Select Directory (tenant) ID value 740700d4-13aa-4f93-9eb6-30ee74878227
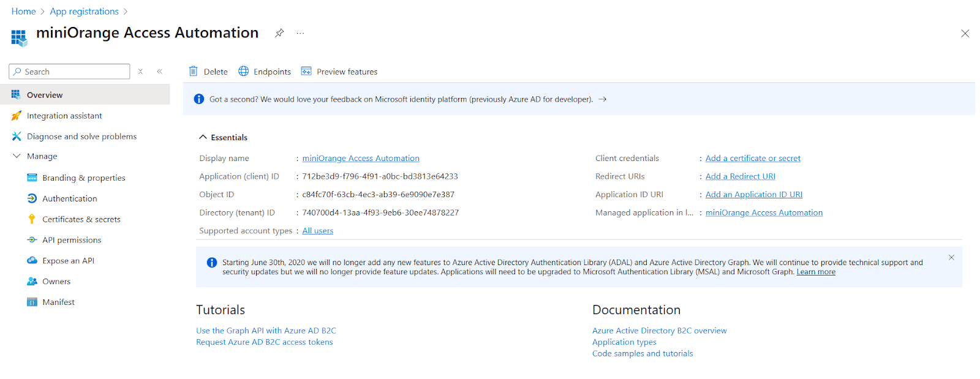 tap(380, 212)
